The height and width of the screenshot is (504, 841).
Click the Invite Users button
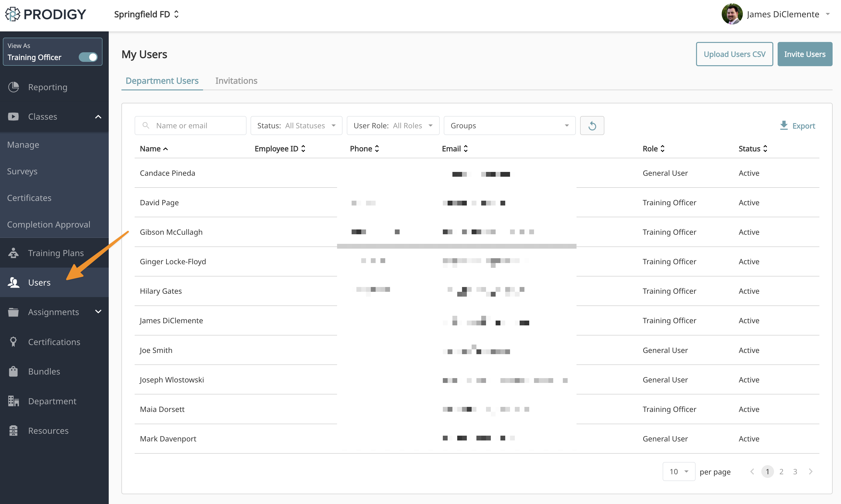point(805,54)
